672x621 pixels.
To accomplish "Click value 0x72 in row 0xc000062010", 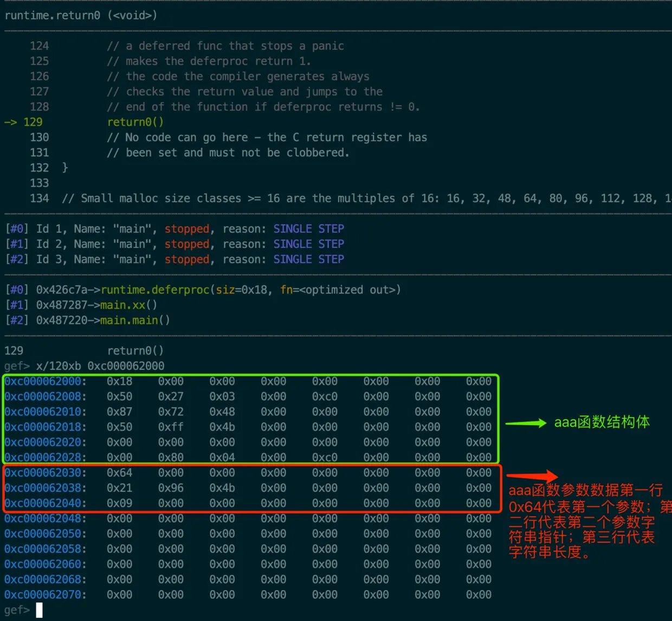I will pyautogui.click(x=171, y=412).
